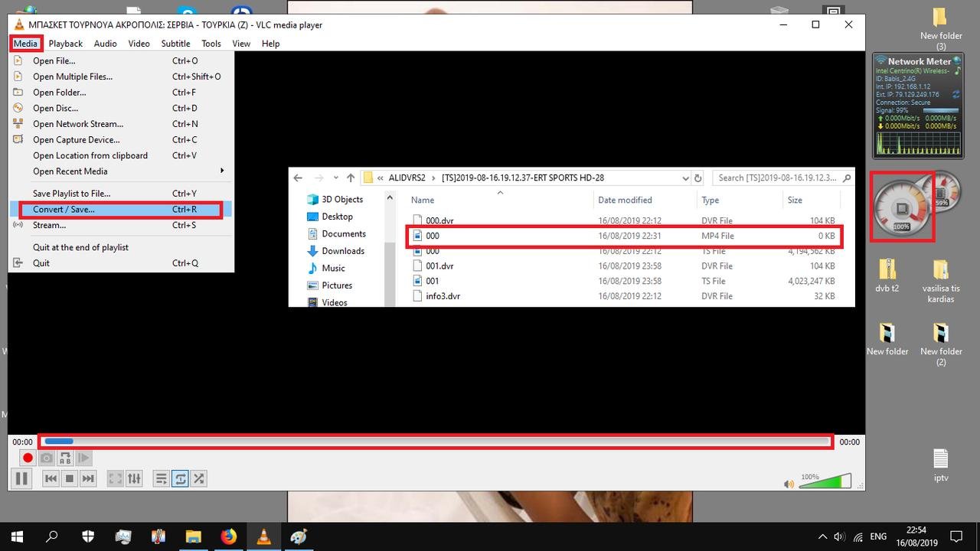Click the frame-by-frame playback icon
Screen dimensions: 980x551
click(84, 458)
